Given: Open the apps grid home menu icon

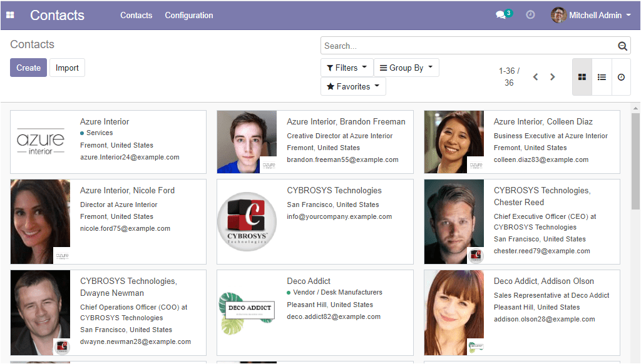Looking at the screenshot, I should pyautogui.click(x=10, y=15).
